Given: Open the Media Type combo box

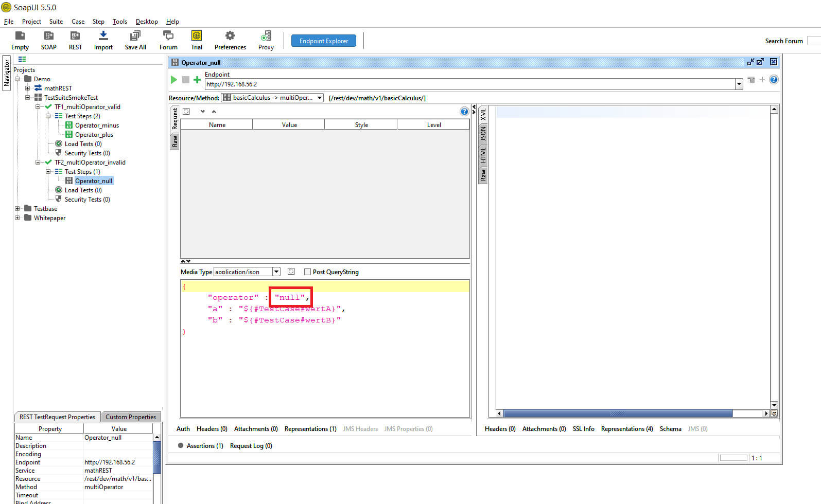Looking at the screenshot, I should tap(247, 272).
